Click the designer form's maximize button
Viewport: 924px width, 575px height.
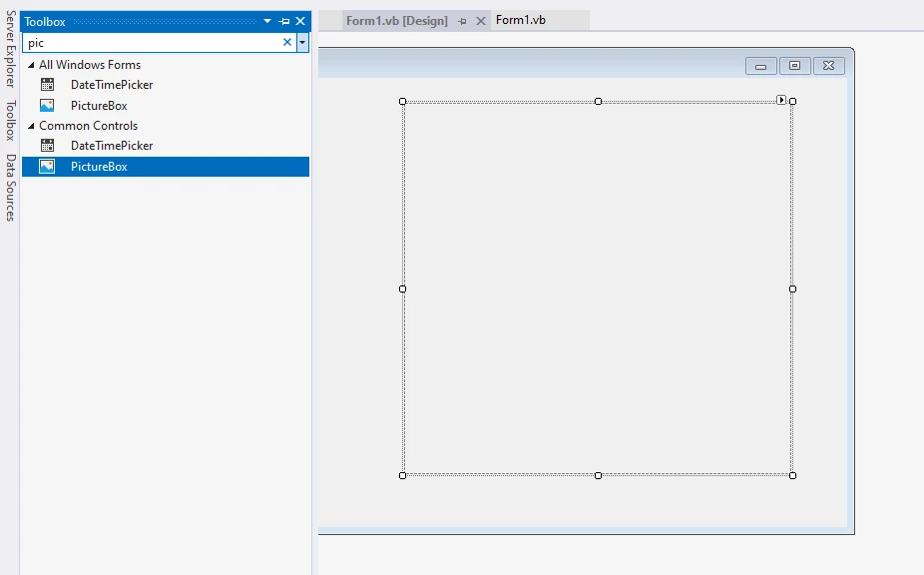794,66
